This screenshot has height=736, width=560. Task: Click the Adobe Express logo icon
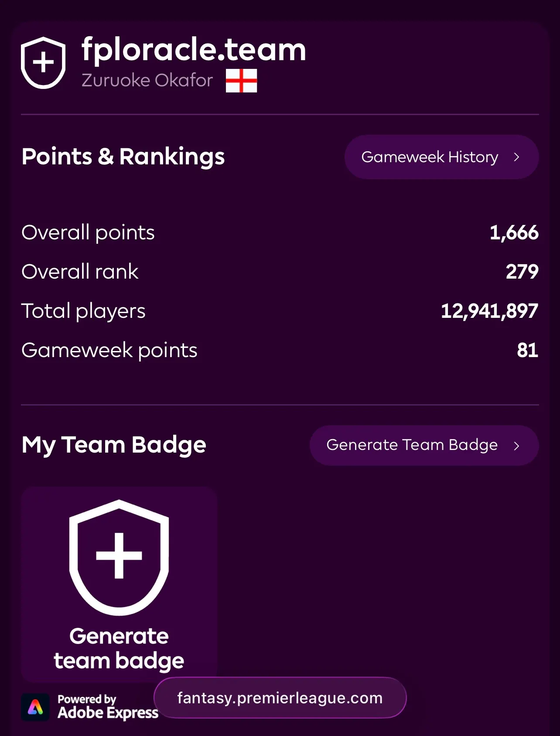(x=35, y=707)
